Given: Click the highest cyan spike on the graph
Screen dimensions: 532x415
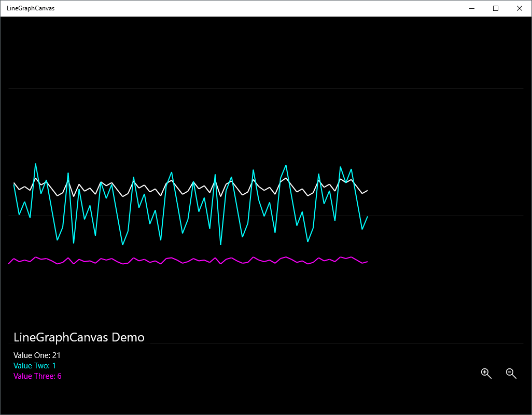Looking at the screenshot, I should tap(36, 164).
